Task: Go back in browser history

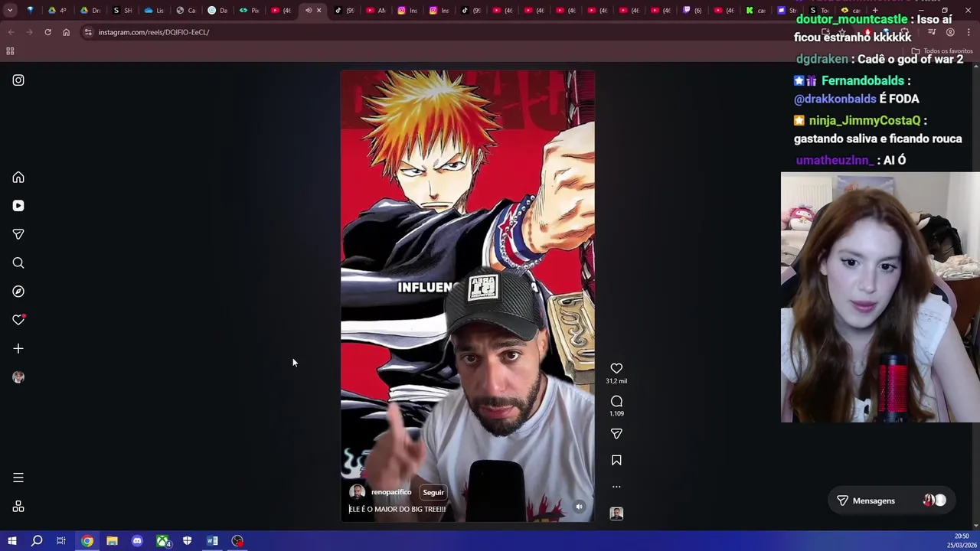Action: 11,32
